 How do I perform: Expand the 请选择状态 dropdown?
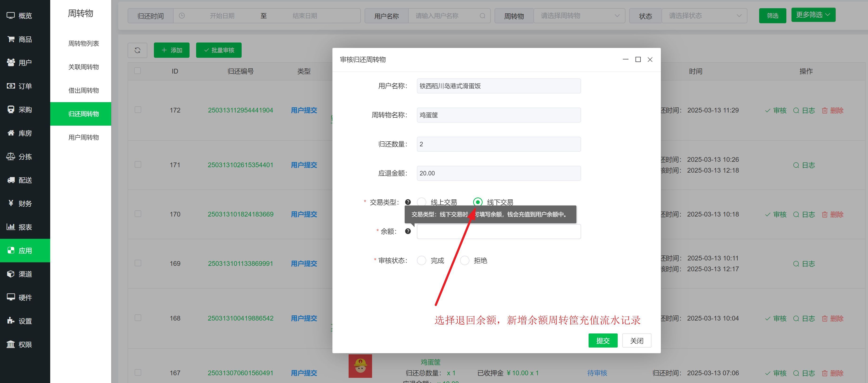[704, 16]
